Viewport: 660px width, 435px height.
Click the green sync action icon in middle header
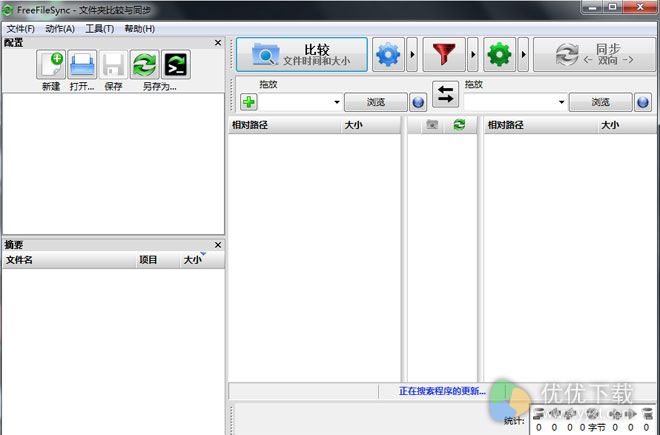pos(459,125)
